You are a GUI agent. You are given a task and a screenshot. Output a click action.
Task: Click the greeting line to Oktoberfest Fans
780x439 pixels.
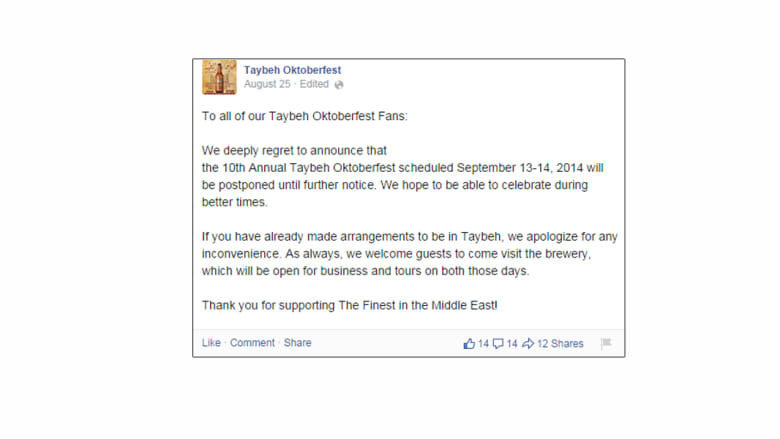click(x=304, y=116)
